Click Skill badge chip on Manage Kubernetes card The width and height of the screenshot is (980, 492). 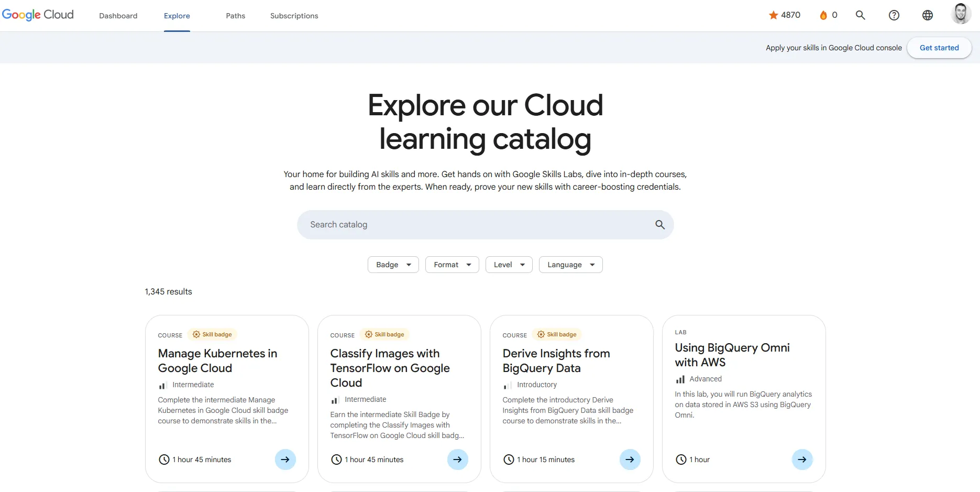pyautogui.click(x=212, y=334)
